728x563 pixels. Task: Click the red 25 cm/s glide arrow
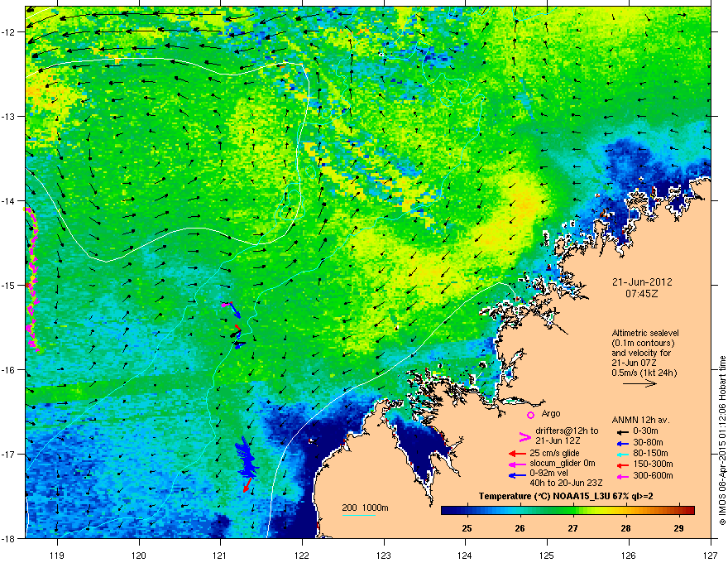point(517,454)
